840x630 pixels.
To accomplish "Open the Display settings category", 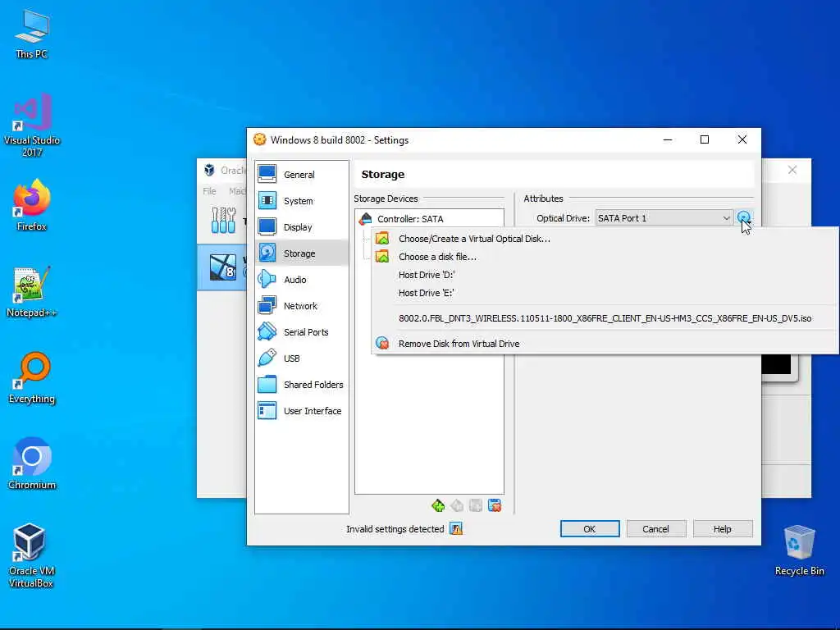I will click(302, 227).
